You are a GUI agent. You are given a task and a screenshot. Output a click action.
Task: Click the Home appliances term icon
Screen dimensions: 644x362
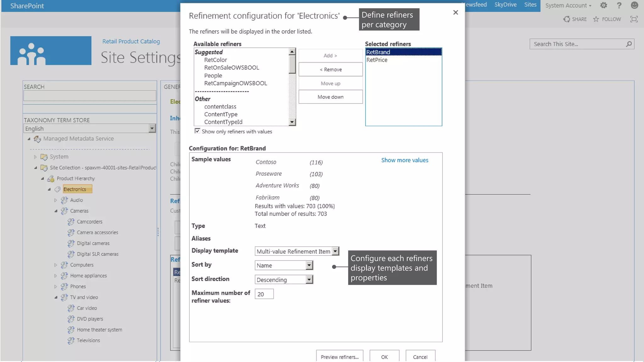pos(64,276)
